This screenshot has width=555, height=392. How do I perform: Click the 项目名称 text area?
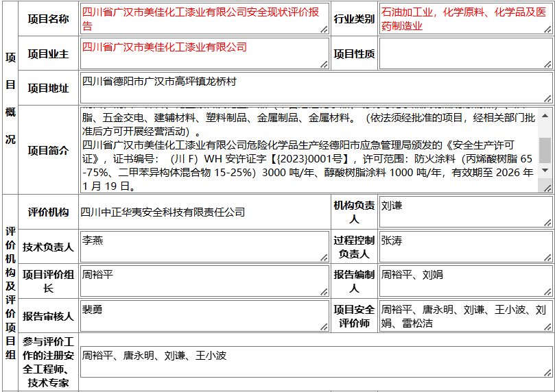tap(204, 19)
